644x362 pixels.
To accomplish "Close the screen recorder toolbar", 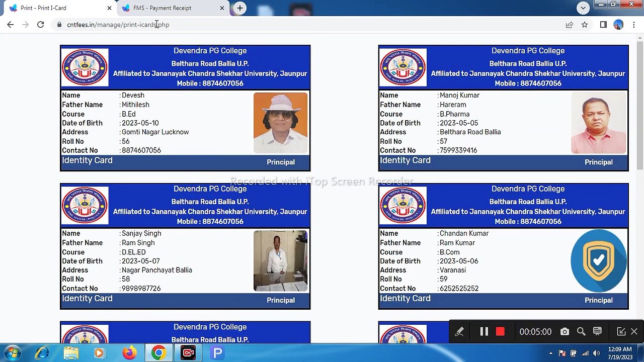I will coord(634,332).
